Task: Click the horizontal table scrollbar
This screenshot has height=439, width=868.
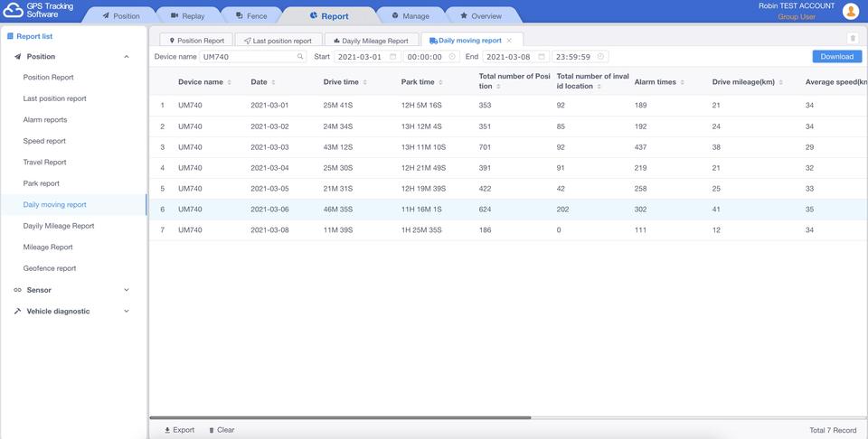Action: point(340,417)
